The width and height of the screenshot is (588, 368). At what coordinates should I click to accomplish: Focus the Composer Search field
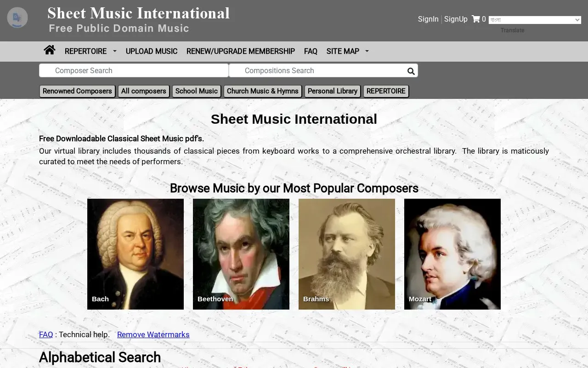[134, 70]
